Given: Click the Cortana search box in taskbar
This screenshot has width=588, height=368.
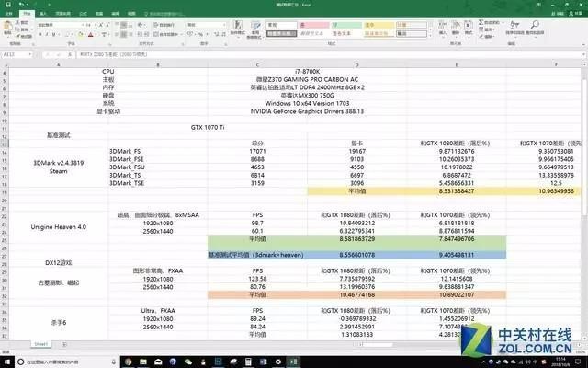Looking at the screenshot, I should (x=67, y=362).
